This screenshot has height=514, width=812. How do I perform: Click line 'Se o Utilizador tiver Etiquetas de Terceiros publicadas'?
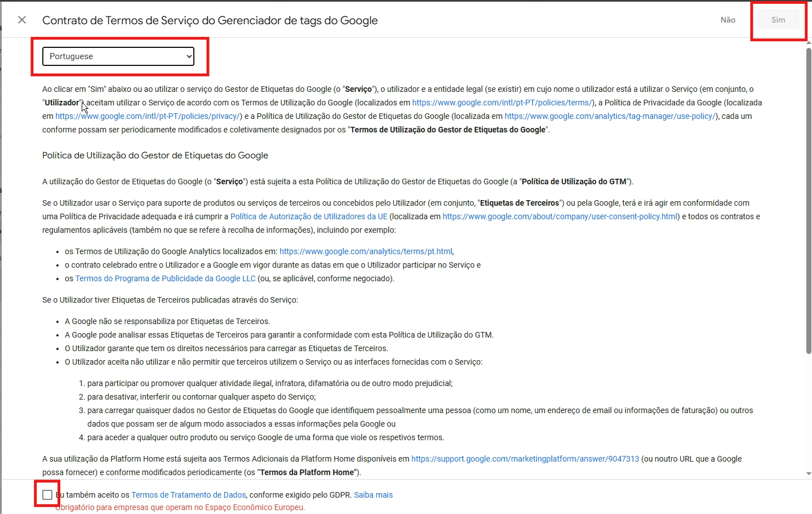tap(170, 300)
